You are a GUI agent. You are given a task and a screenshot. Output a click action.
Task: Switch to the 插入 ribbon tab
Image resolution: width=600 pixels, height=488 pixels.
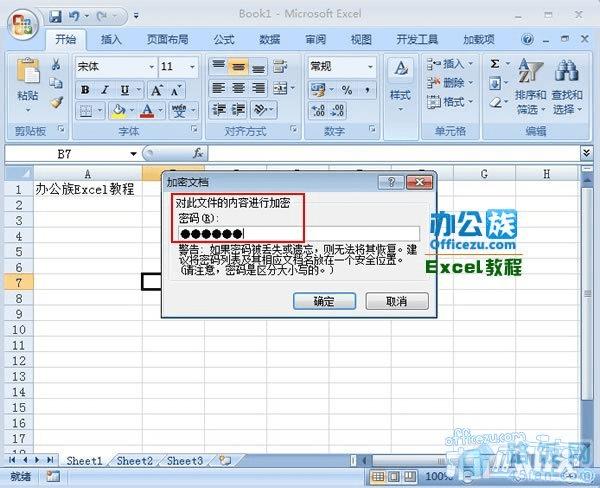tap(111, 39)
